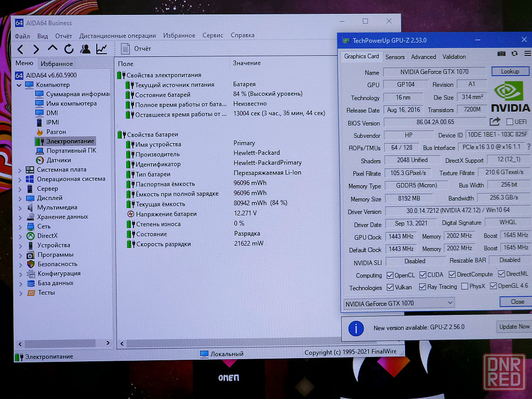Click BIOS Version field 86.04.2A.00.65

tap(435, 122)
